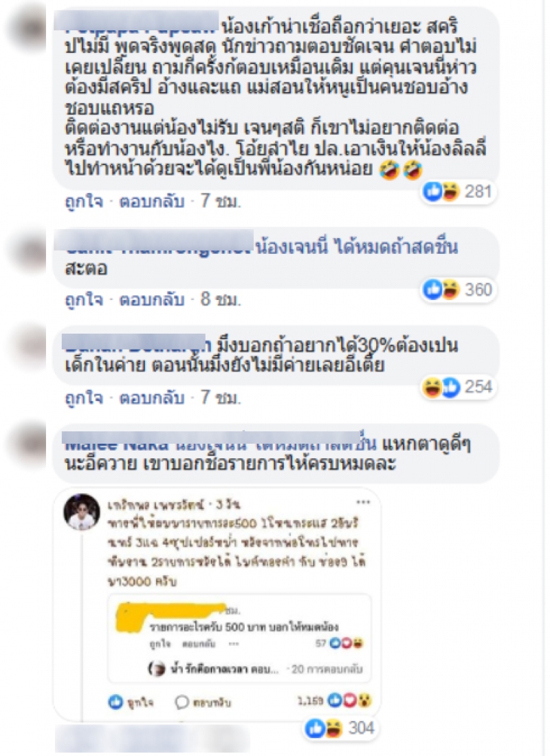Like the 254-reaction comment via ถูกใจ
The height and width of the screenshot is (756, 550).
point(84,398)
